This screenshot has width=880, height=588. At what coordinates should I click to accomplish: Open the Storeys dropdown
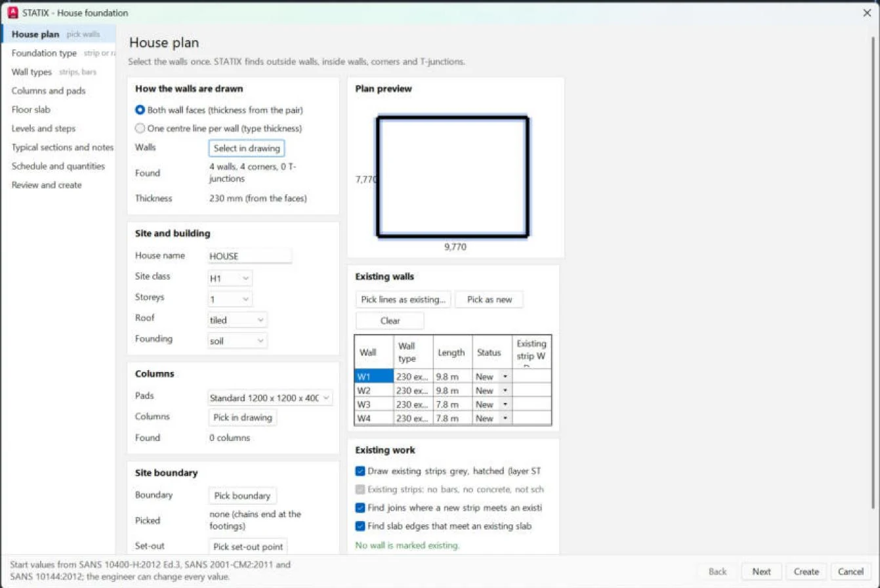click(230, 299)
